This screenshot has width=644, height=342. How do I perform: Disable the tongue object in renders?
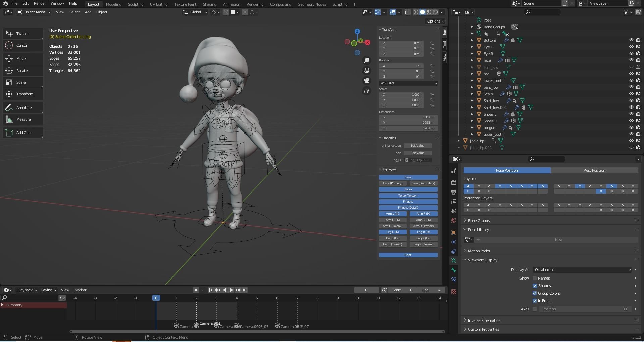[638, 127]
